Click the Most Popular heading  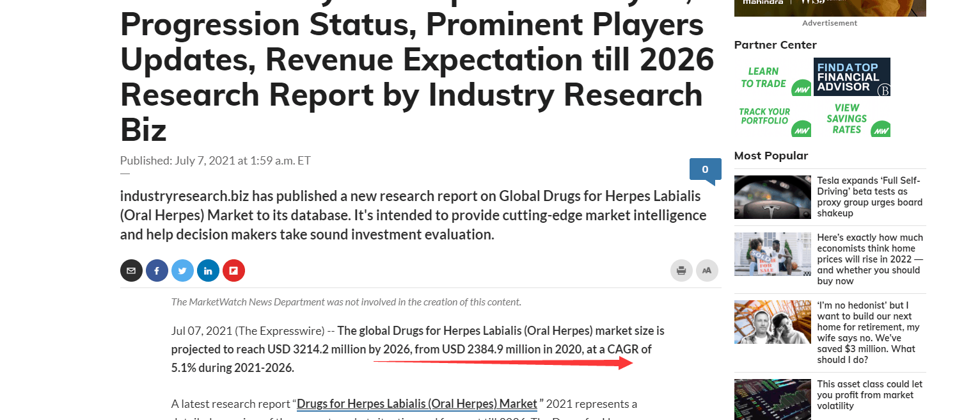(771, 156)
